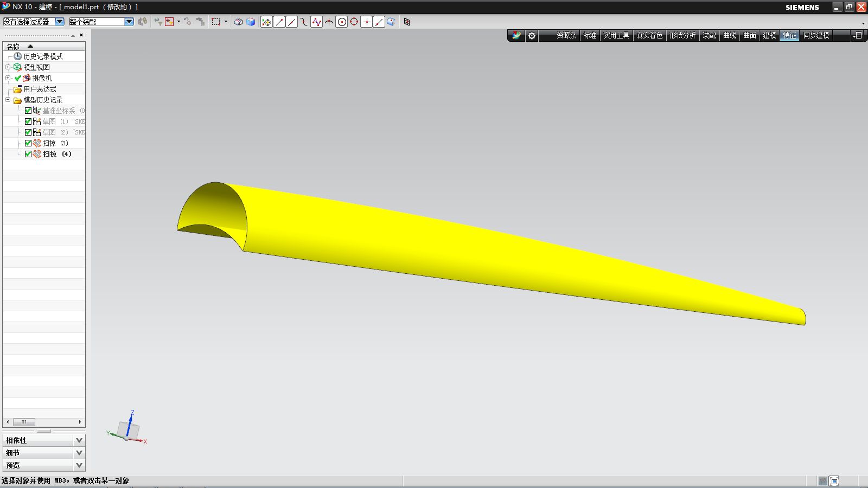Click the greyed move object icon
The image size is (868, 488).
(x=188, y=22)
